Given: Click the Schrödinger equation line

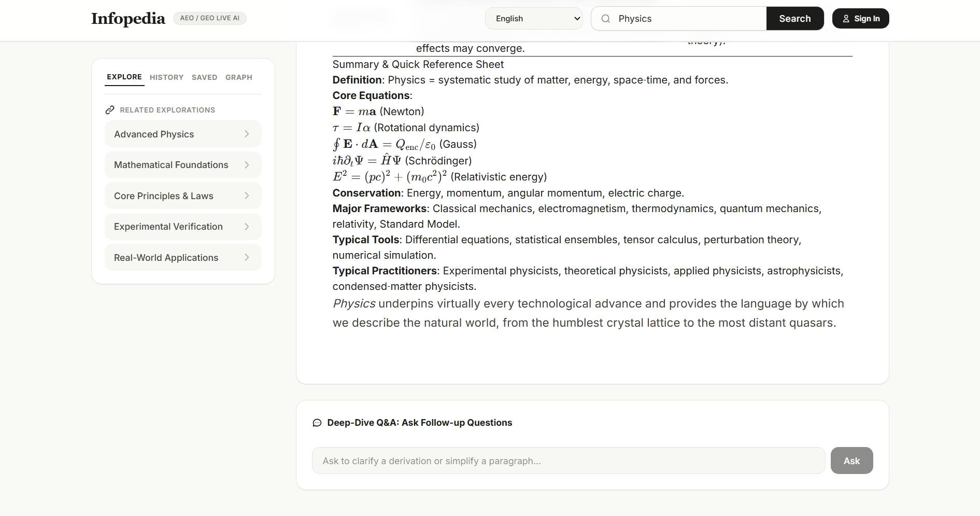Looking at the screenshot, I should tap(402, 161).
